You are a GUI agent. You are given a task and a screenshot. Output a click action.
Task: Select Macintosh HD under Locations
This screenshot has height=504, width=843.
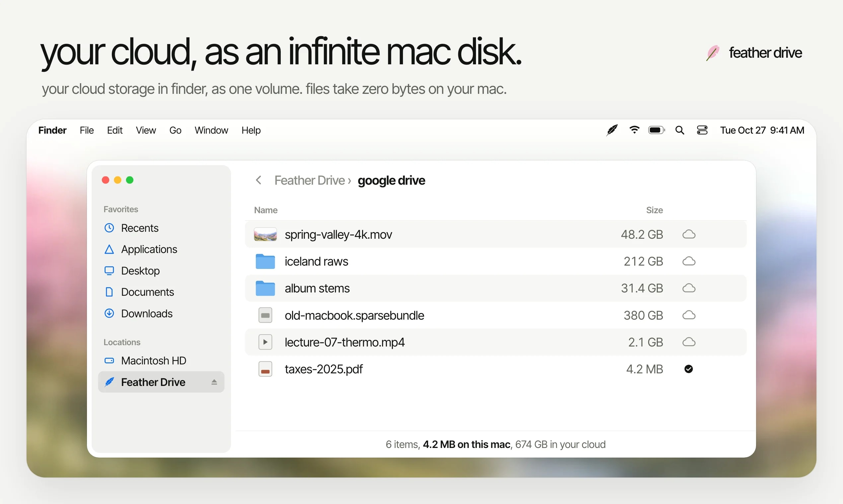153,360
